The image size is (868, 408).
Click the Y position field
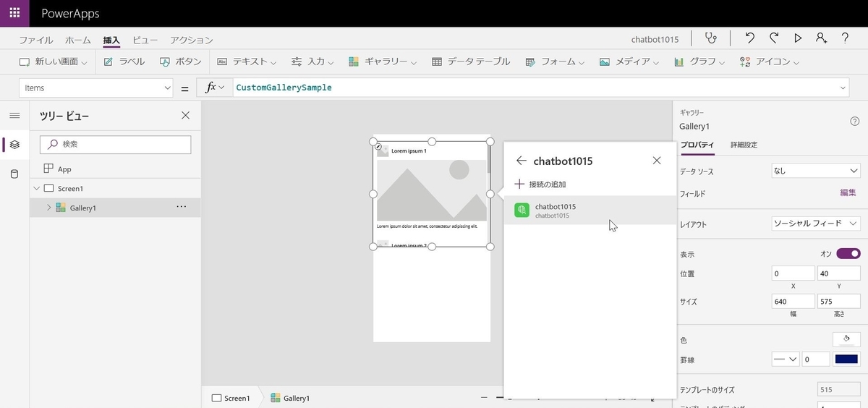click(x=838, y=273)
